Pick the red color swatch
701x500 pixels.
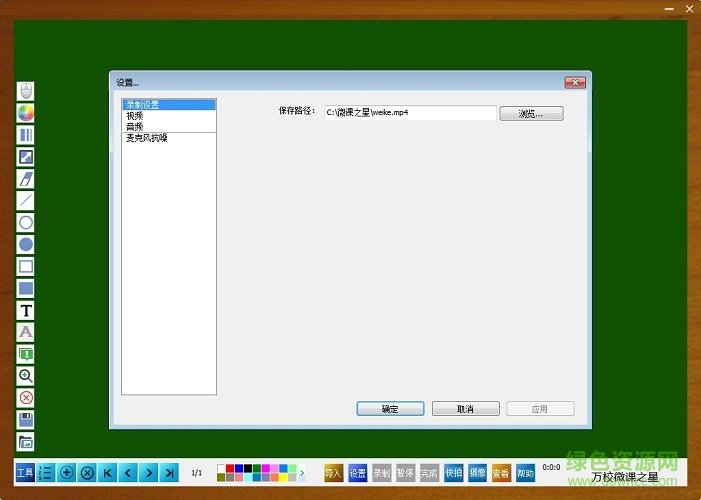(x=231, y=467)
